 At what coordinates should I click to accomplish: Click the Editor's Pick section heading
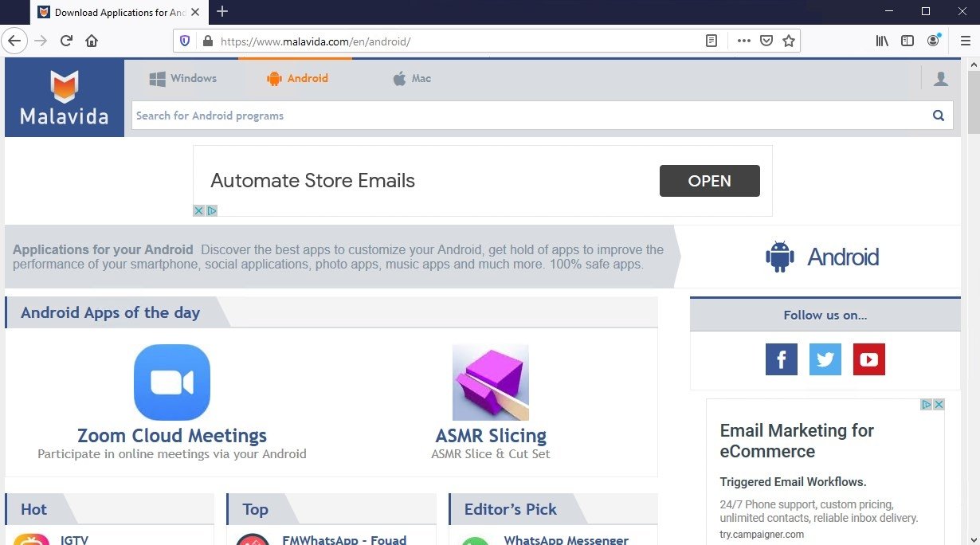511,509
